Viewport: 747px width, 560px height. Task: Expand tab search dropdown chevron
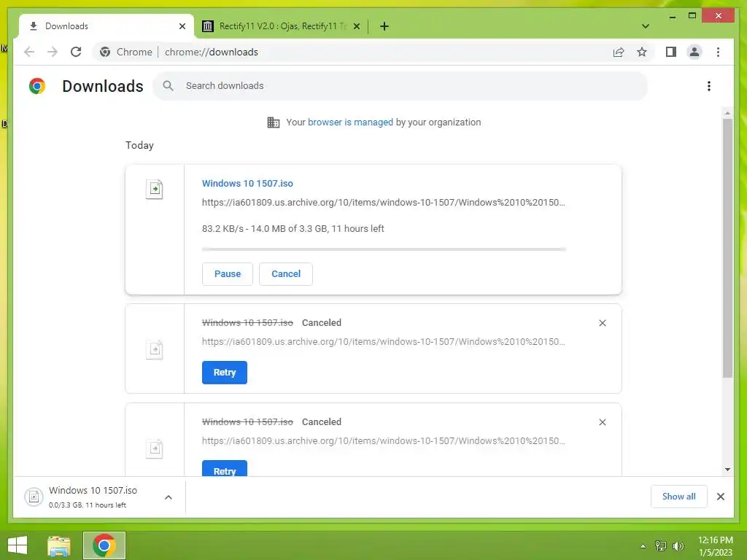click(x=645, y=26)
